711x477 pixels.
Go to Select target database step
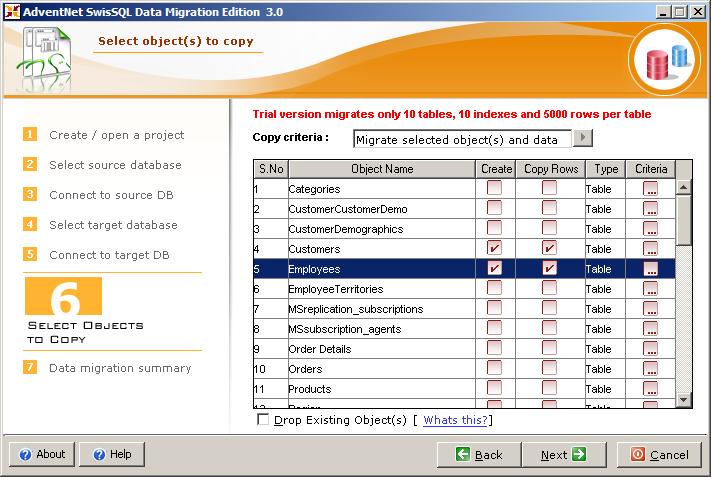coord(113,225)
